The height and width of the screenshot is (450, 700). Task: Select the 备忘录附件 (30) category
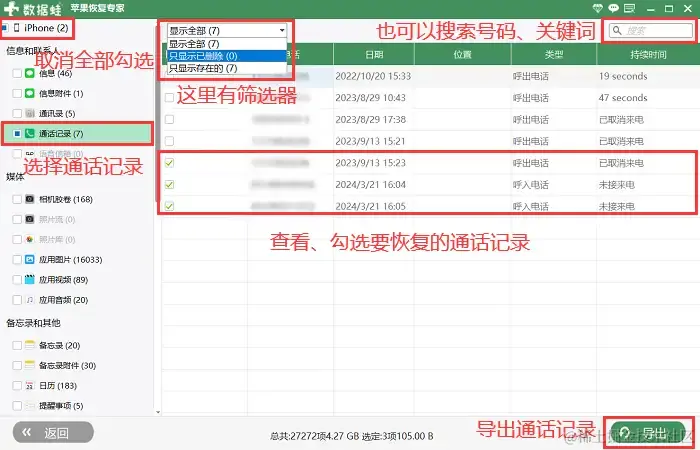click(67, 365)
